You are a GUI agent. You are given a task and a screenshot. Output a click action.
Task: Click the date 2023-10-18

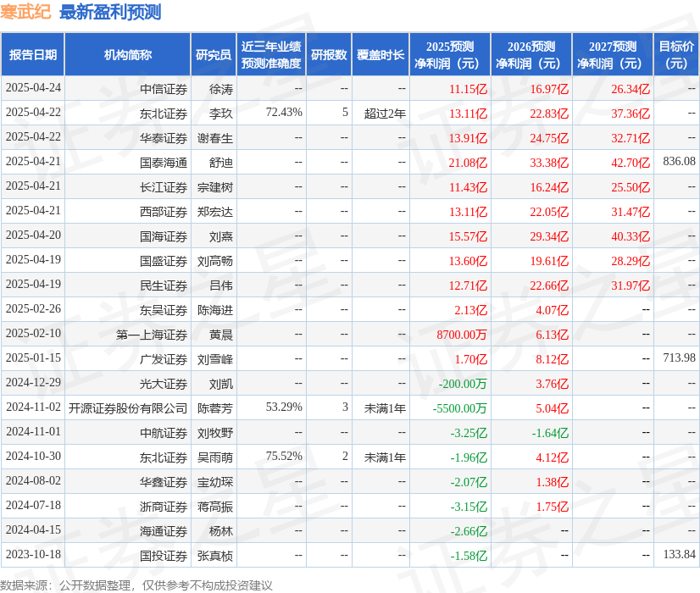(x=33, y=554)
